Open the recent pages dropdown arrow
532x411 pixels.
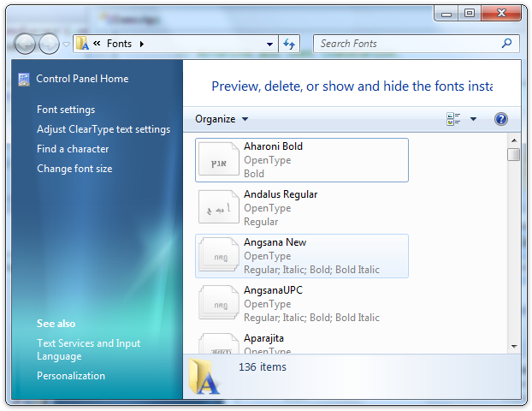[x=66, y=45]
